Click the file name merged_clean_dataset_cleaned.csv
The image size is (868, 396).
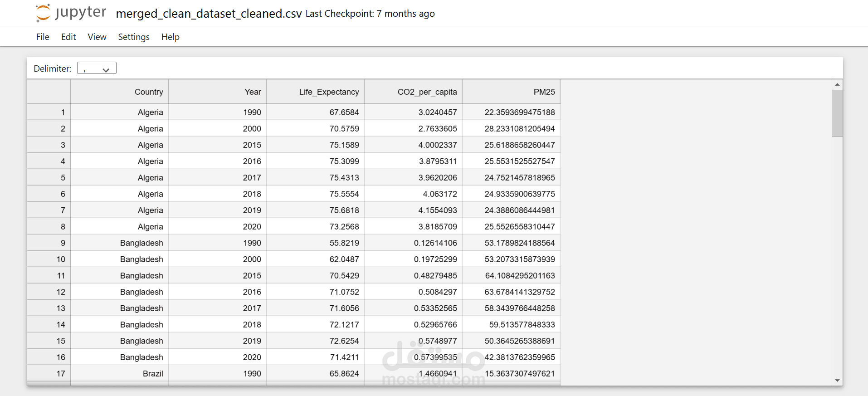point(209,14)
